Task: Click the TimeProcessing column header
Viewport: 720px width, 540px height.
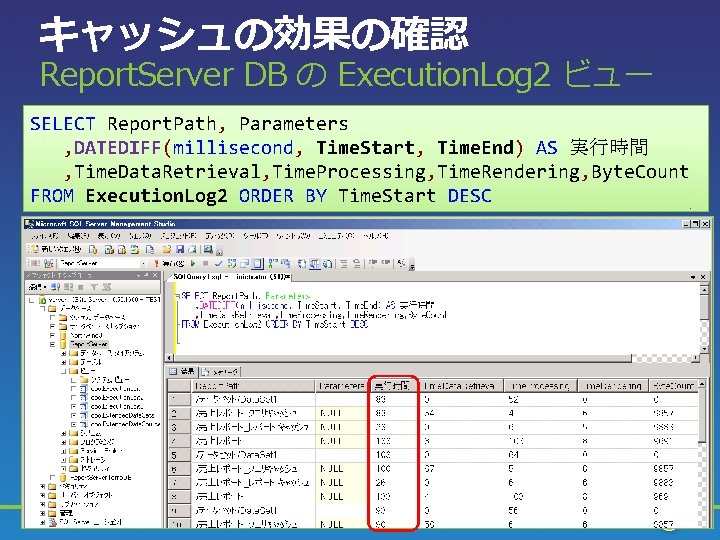Action: coord(541,386)
